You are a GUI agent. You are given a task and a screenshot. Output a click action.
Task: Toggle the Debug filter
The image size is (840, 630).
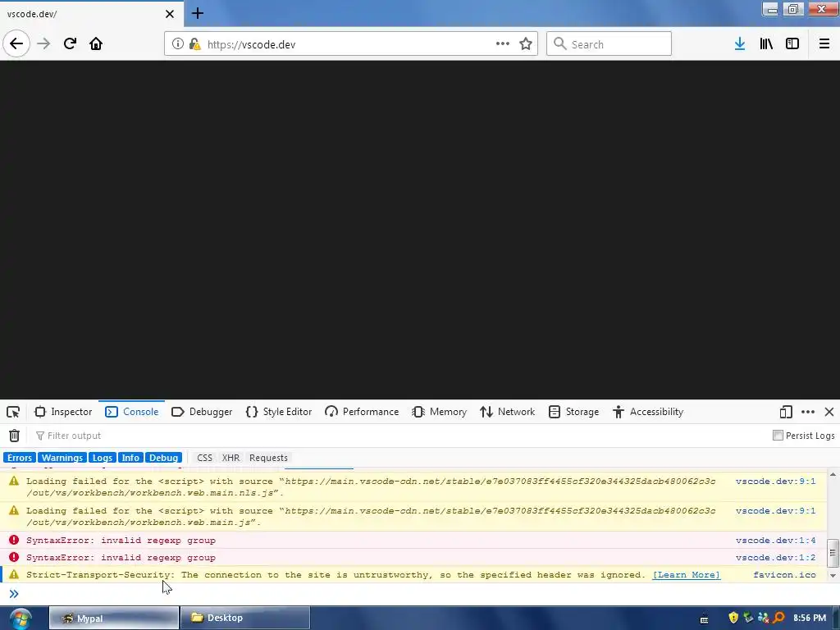(x=163, y=458)
